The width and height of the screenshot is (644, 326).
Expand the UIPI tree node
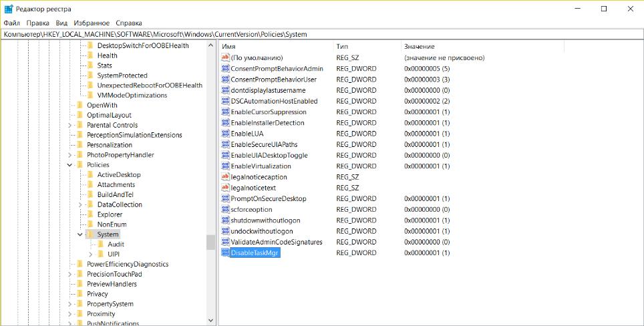[90, 254]
